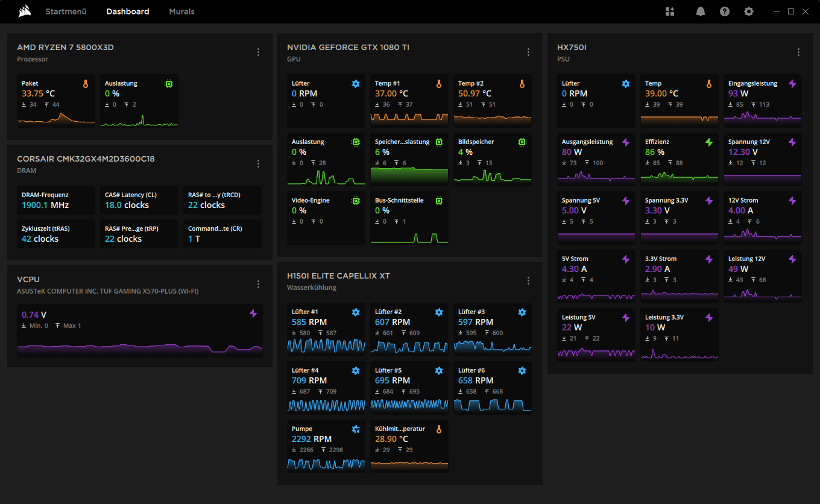Click the CAS# Latency value 18.0 clocks
The image size is (820, 504).
point(127,205)
